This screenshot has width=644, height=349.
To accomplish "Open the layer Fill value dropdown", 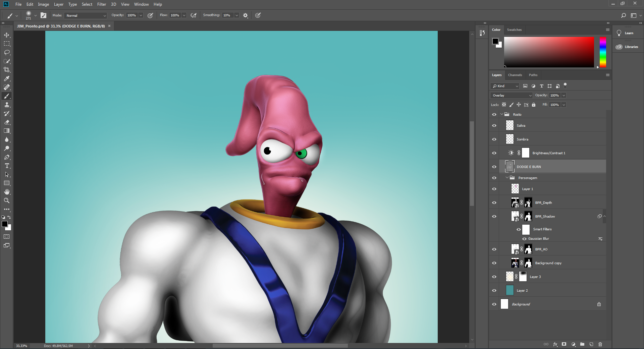I will tap(564, 105).
